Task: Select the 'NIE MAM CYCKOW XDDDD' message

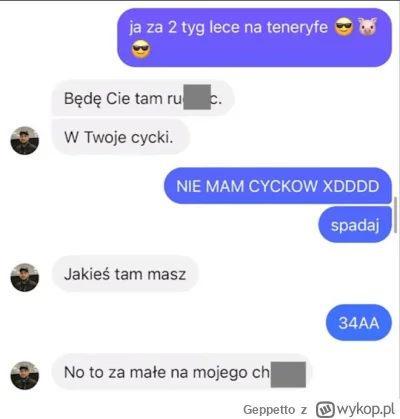Action: [278, 186]
